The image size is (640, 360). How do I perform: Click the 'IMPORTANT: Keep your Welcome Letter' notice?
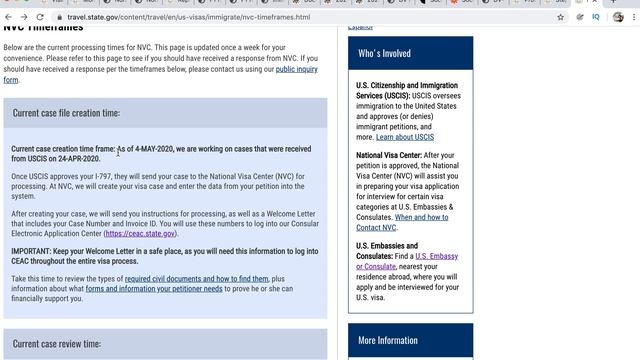[164, 256]
